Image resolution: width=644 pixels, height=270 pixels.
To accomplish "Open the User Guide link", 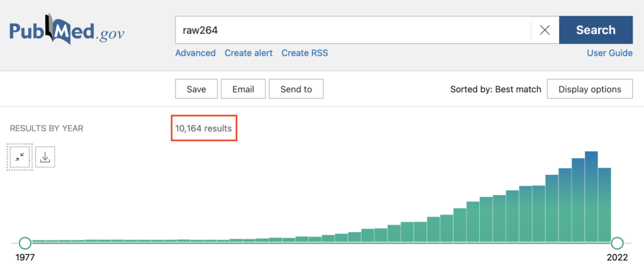I will pyautogui.click(x=609, y=53).
